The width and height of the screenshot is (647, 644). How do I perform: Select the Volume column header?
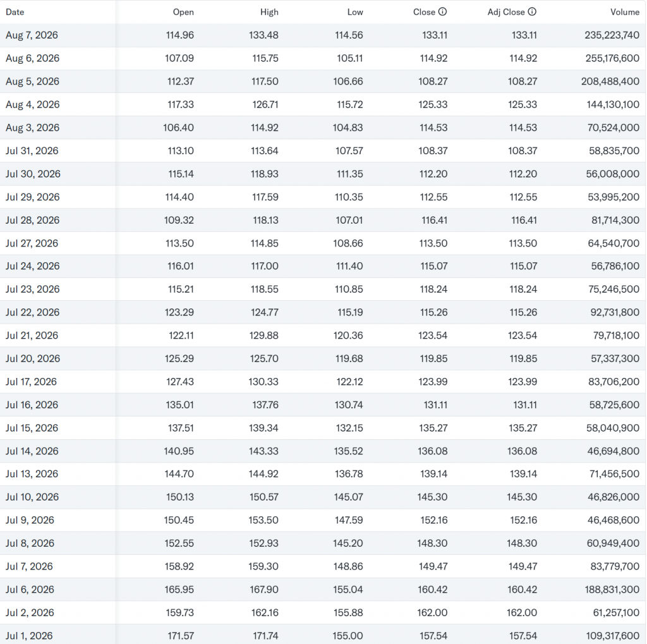[x=625, y=12]
